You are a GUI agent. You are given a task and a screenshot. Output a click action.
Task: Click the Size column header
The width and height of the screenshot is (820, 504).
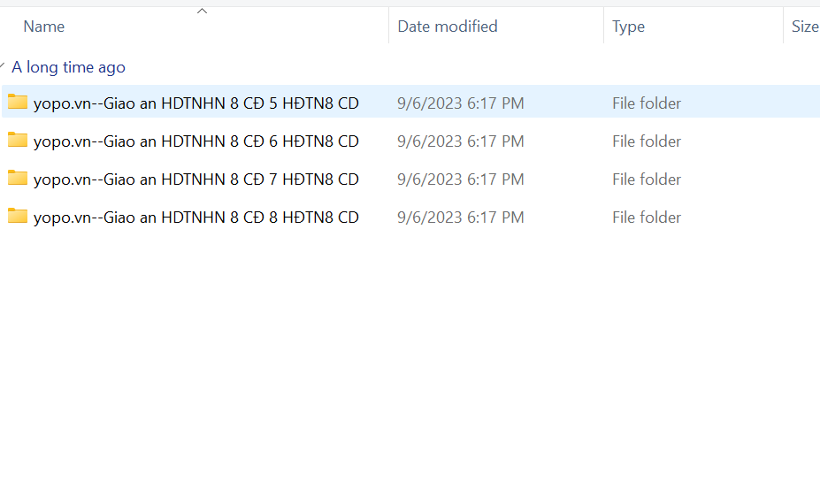tap(804, 27)
